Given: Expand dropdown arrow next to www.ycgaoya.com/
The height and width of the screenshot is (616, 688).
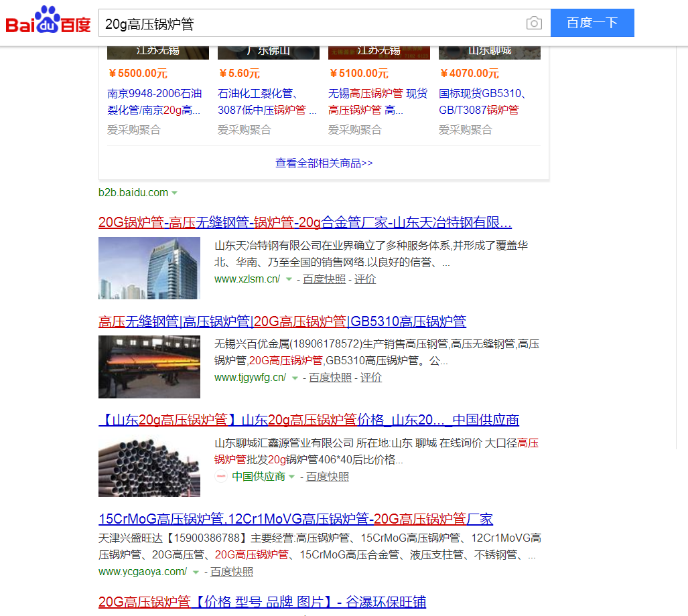Looking at the screenshot, I should tap(196, 572).
